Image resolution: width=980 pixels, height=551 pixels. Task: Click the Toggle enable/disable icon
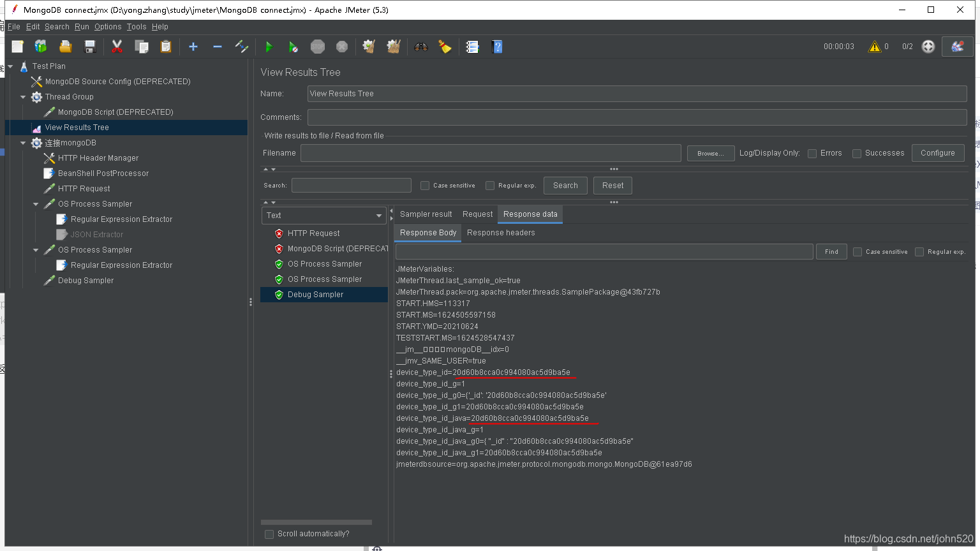coord(241,47)
